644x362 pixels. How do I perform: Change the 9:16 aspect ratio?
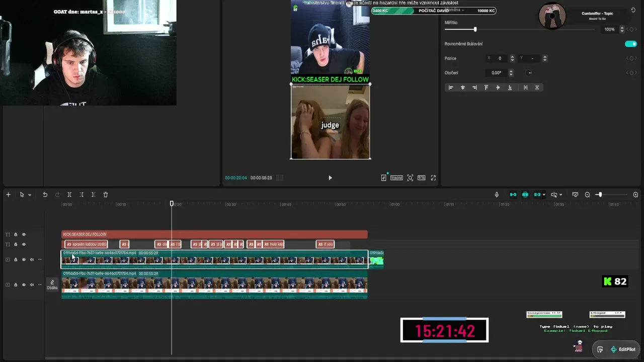coord(421,177)
